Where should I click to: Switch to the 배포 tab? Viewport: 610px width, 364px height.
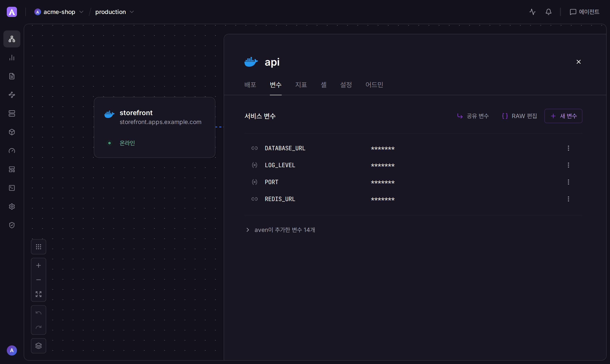[250, 85]
